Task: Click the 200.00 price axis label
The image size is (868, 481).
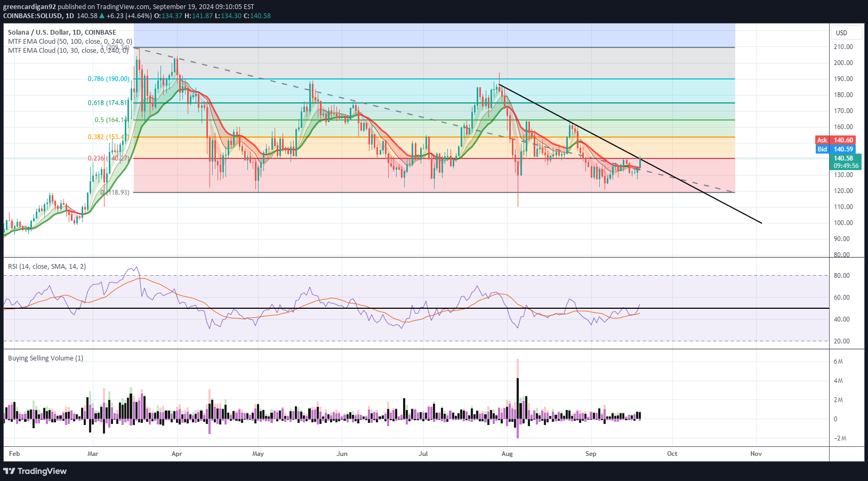Action: (843, 63)
